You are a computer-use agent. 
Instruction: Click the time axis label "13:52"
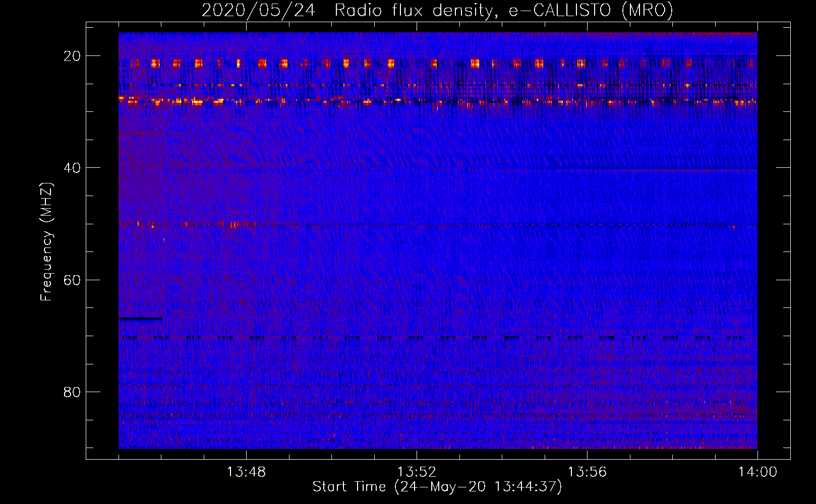[x=417, y=472]
